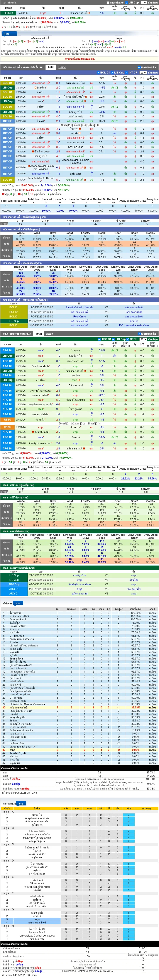The image size is (159, 980).
Task: Click the CA team name in the 02/04/26 row
Action: click(76, 385)
